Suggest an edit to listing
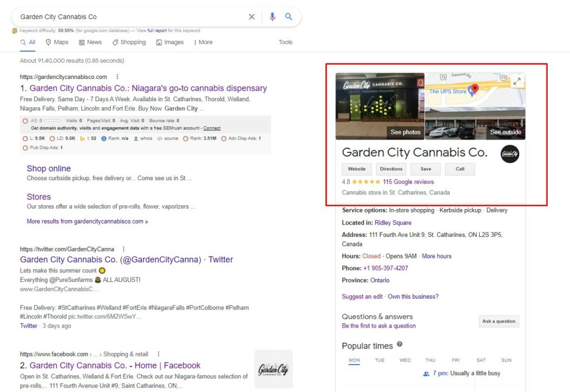 [362, 296]
